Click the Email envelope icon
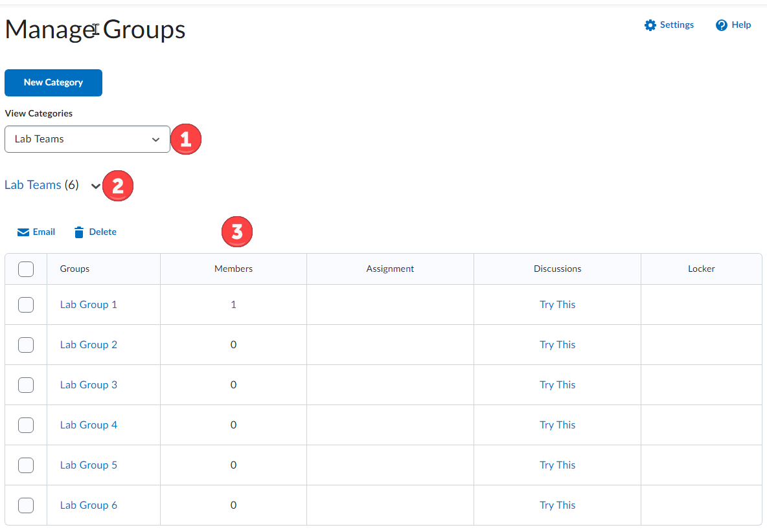Viewport: 767px width, 532px height. pyautogui.click(x=23, y=232)
